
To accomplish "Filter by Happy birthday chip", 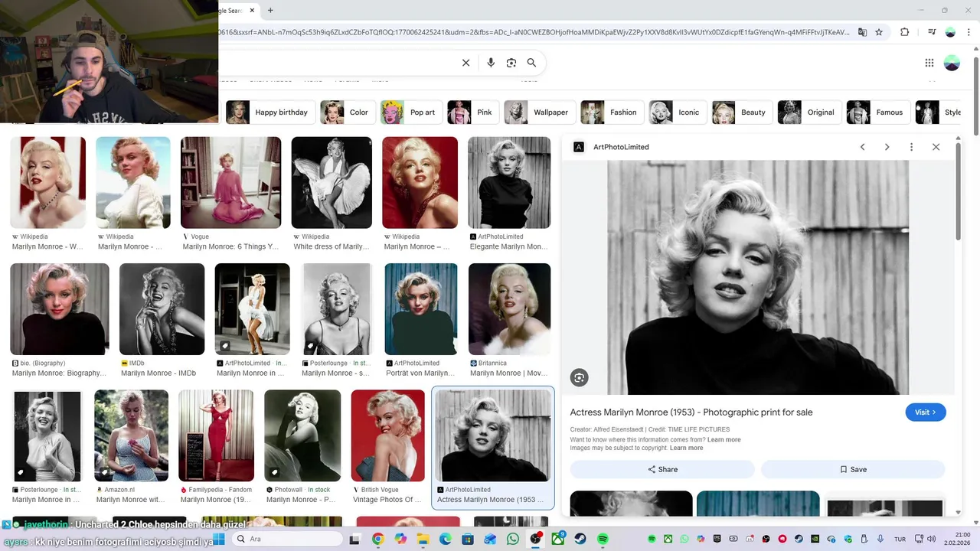I will (x=270, y=112).
